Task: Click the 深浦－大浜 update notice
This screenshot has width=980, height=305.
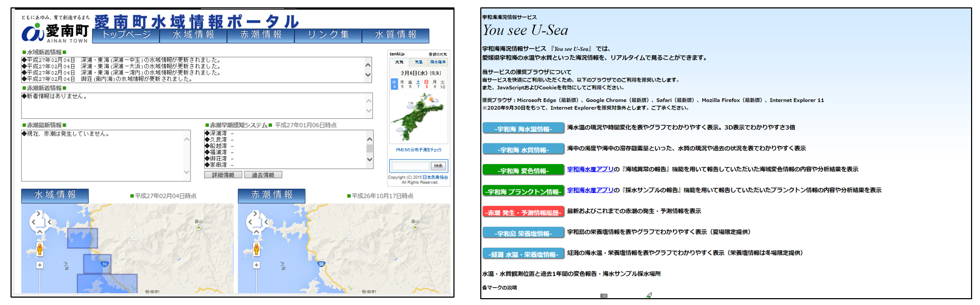Action: [x=121, y=66]
